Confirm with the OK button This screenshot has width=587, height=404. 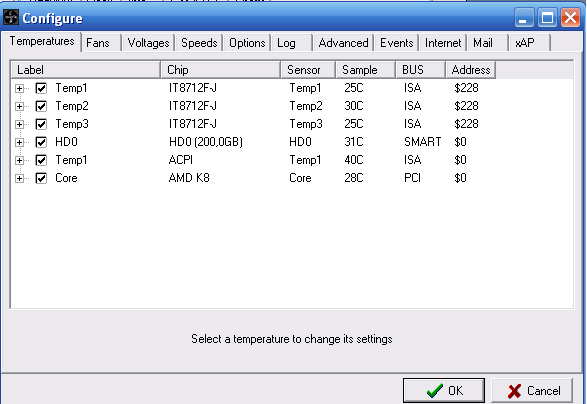444,391
